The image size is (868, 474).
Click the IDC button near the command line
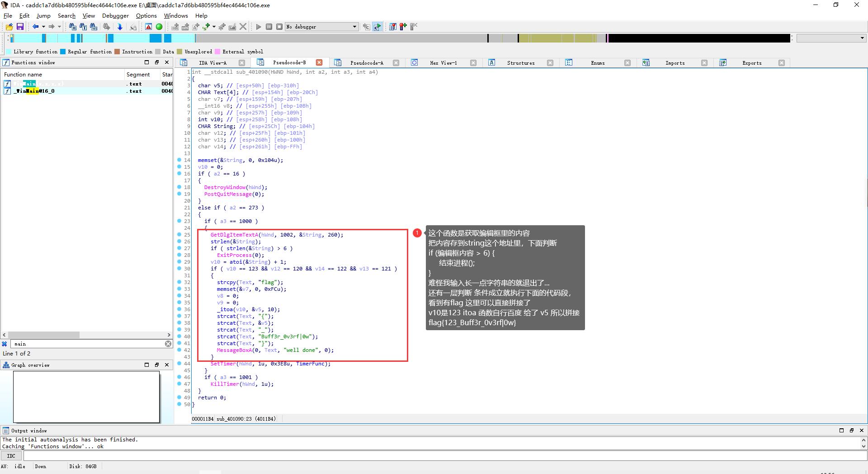click(11, 455)
